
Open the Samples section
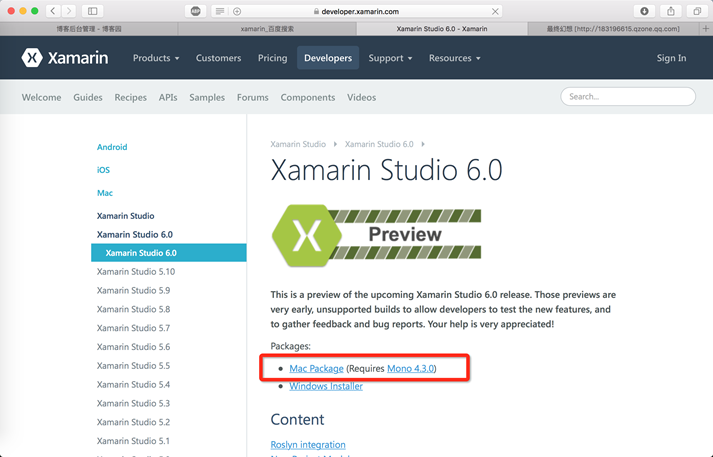(x=207, y=97)
